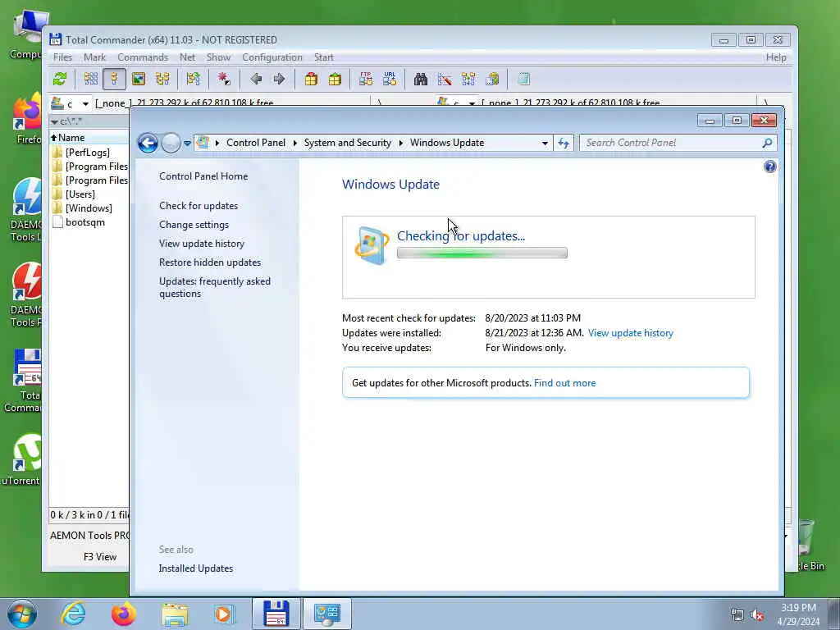The width and height of the screenshot is (840, 630).
Task: Refresh the Control Panel address bar
Action: tap(564, 143)
